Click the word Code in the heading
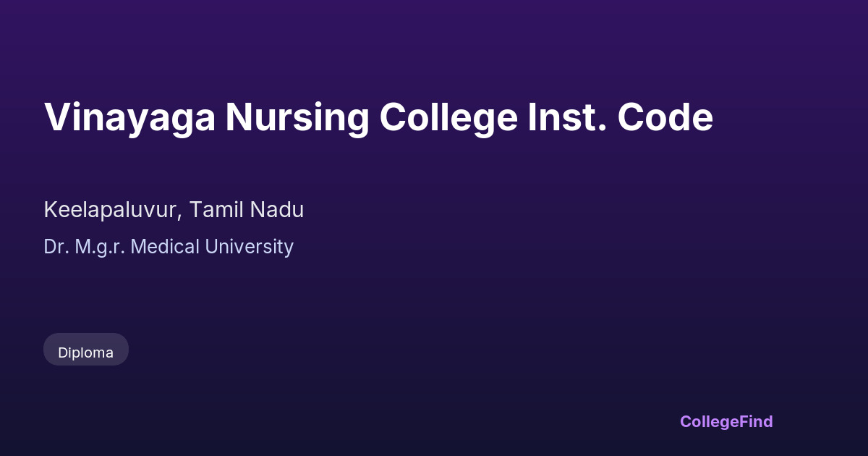The image size is (868, 456). [665, 117]
